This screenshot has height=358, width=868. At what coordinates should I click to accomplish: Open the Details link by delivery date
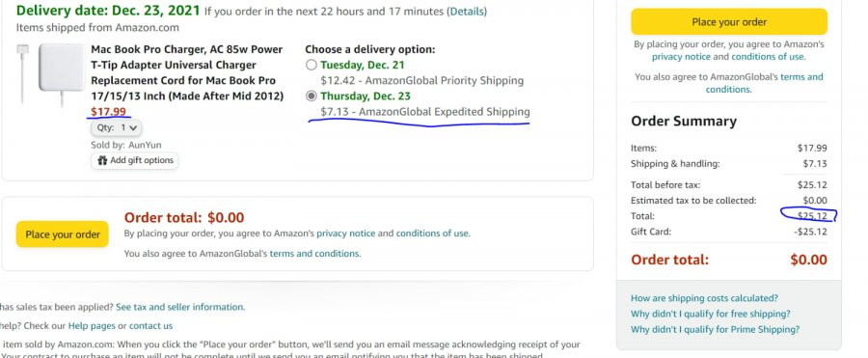tap(467, 11)
